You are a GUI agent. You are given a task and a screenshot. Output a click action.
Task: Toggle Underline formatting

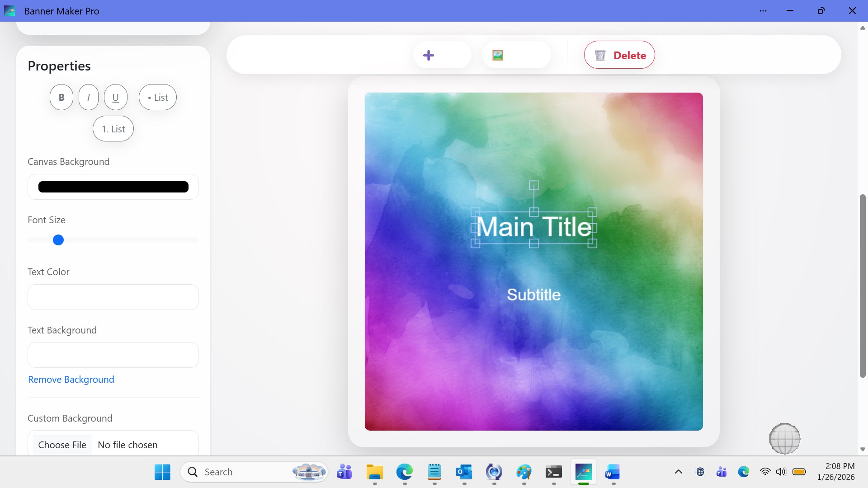click(x=116, y=97)
